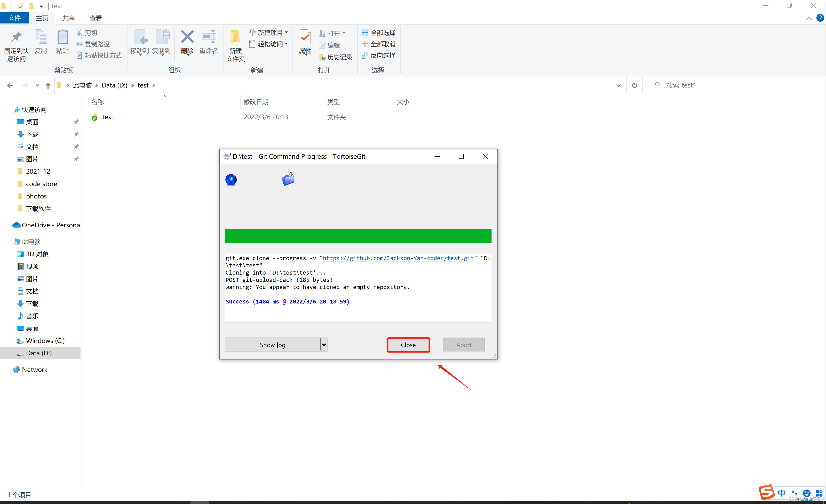This screenshot has width=826, height=504.
Task: Switch to the Share (共享) ribbon tab
Action: pos(69,18)
